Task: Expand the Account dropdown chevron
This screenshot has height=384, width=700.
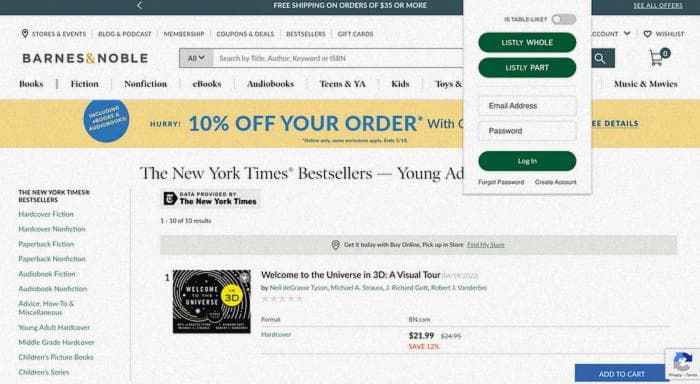Action: 627,33
